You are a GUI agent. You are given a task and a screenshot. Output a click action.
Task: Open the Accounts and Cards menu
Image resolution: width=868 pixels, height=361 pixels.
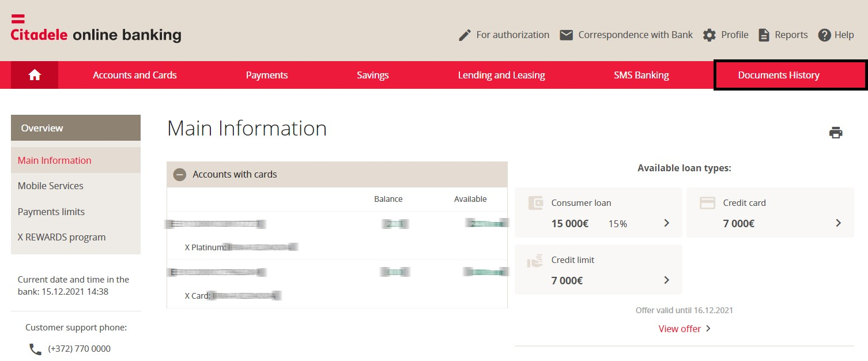[x=135, y=75]
